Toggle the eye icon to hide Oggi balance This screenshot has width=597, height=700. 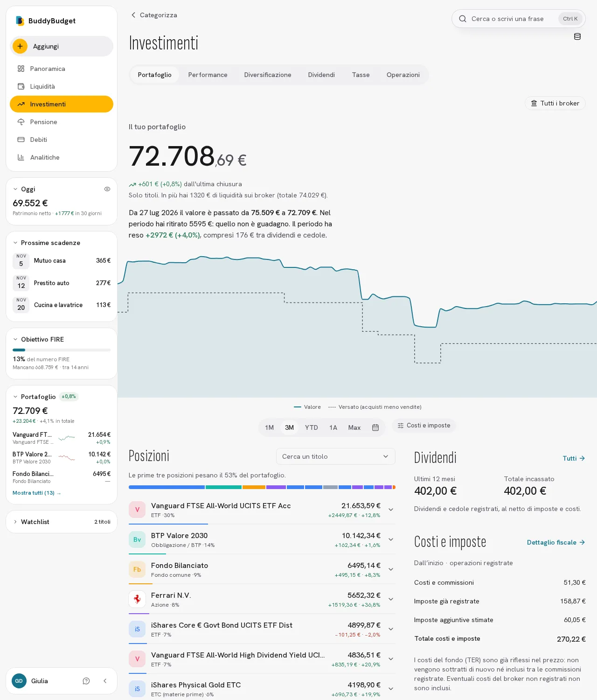107,189
